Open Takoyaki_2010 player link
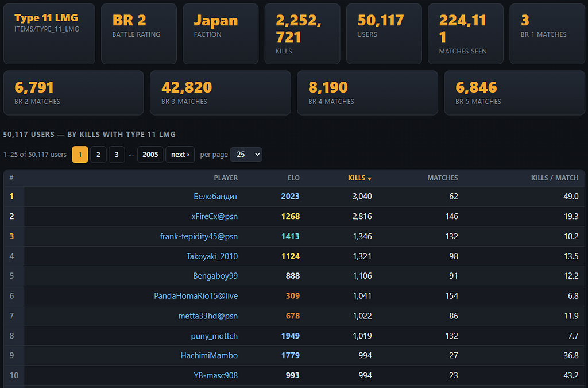The width and height of the screenshot is (588, 388). point(212,256)
